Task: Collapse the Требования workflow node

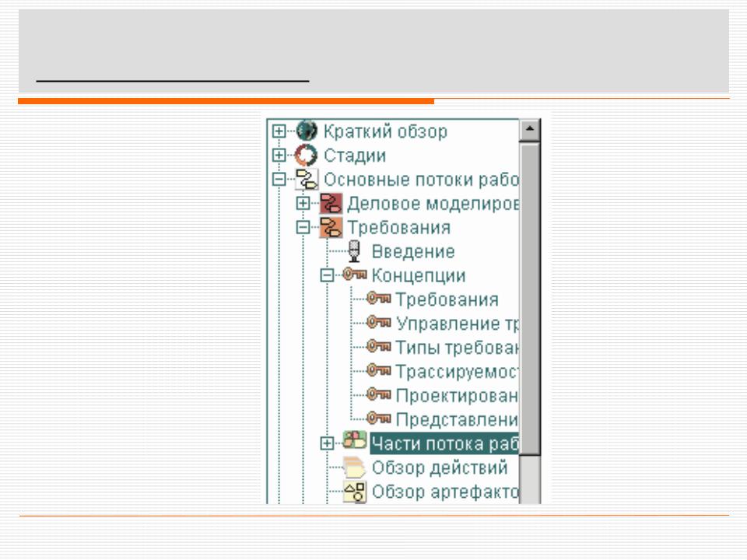Action: coord(303,227)
